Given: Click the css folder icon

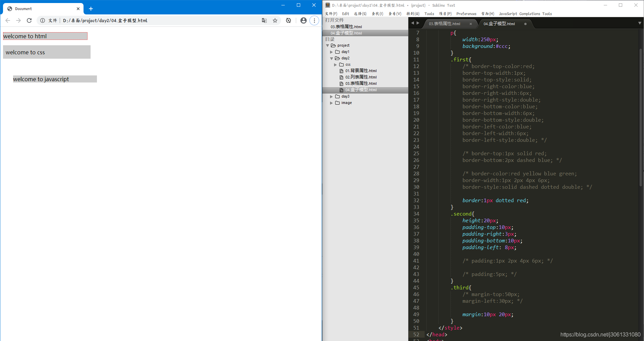Looking at the screenshot, I should 341,65.
